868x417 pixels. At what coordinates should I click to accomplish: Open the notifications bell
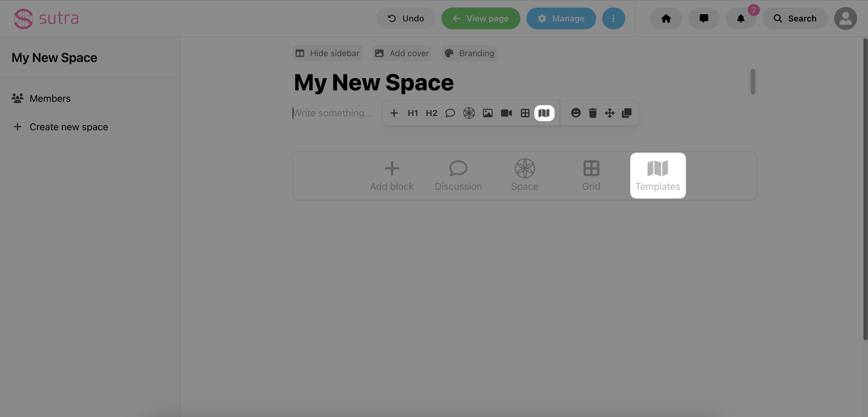(x=741, y=18)
